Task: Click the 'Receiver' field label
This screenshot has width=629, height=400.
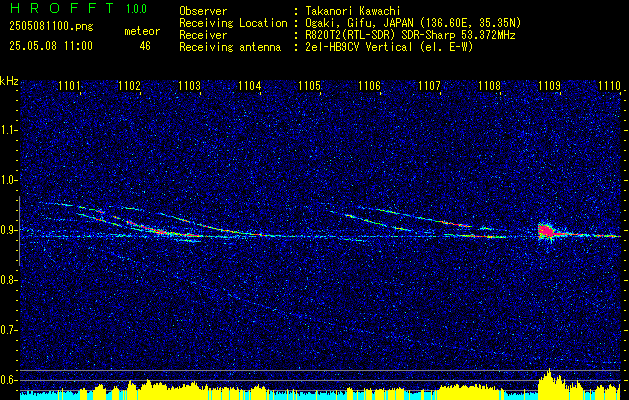Action: click(203, 35)
